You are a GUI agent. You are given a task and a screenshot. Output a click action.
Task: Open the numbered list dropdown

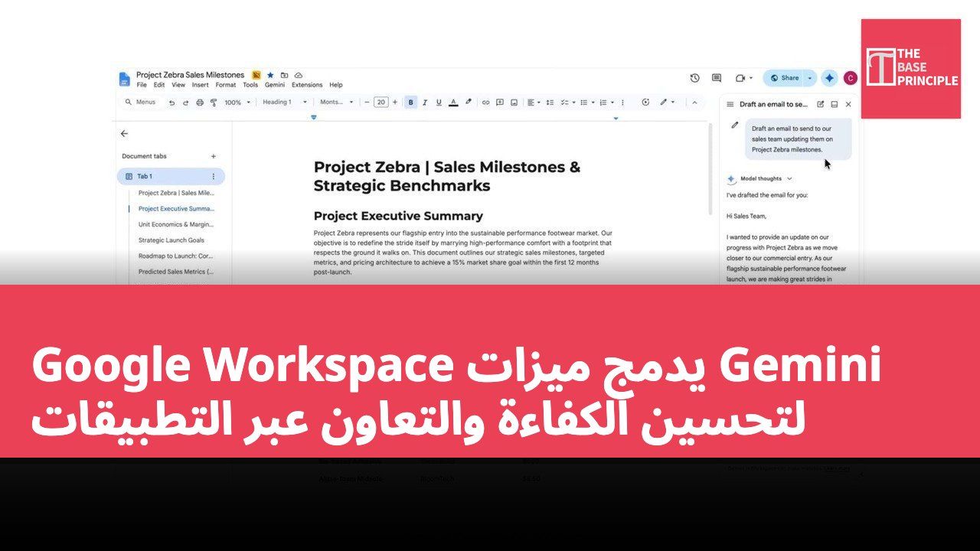[x=606, y=102]
